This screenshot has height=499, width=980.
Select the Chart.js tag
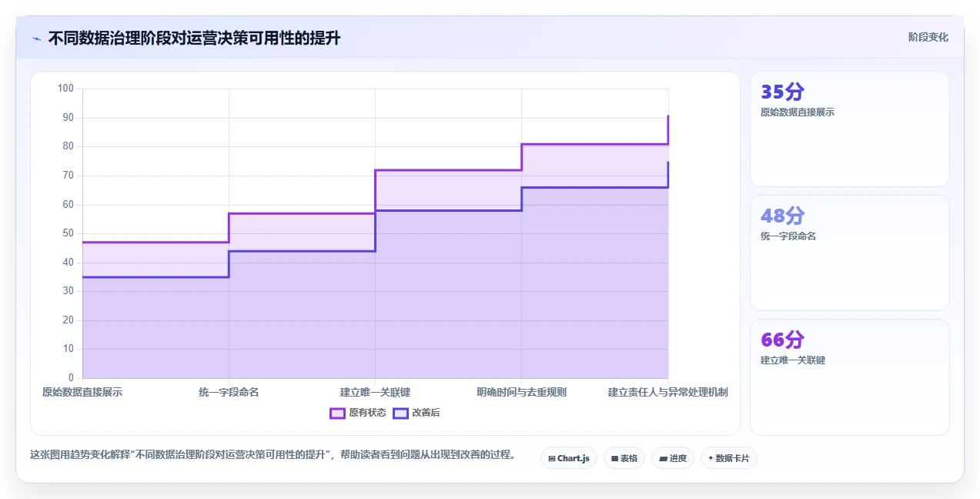click(568, 458)
